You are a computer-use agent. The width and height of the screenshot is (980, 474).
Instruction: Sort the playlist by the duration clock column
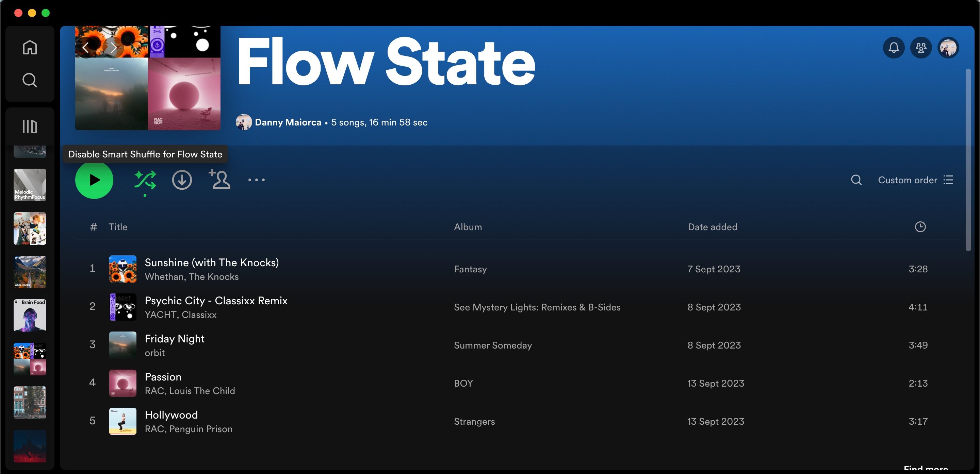920,227
